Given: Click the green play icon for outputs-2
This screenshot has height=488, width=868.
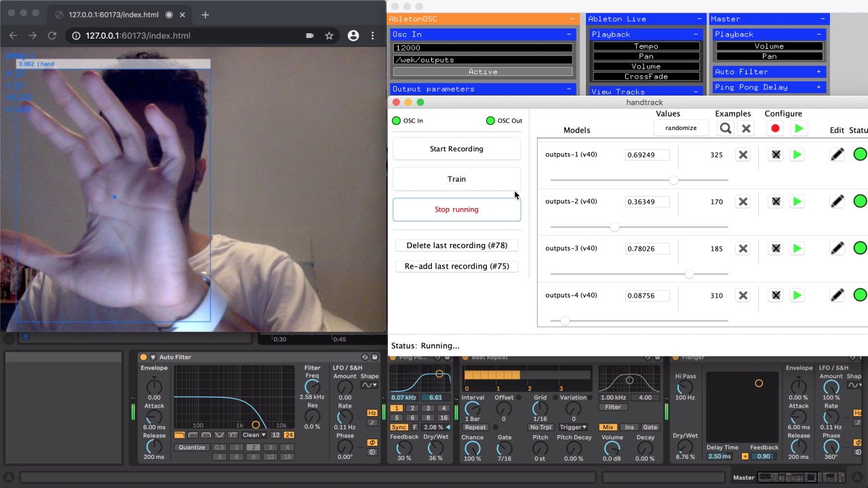Looking at the screenshot, I should click(x=797, y=201).
